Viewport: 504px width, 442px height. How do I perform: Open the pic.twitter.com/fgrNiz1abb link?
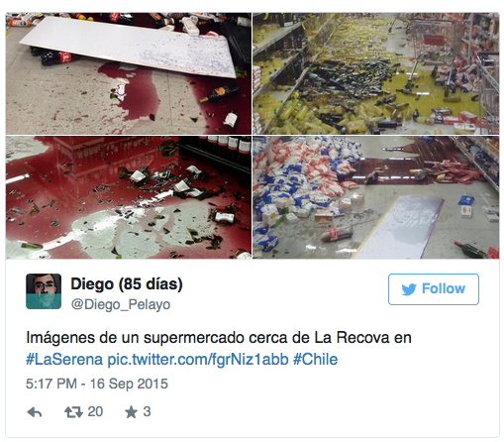coord(198,360)
